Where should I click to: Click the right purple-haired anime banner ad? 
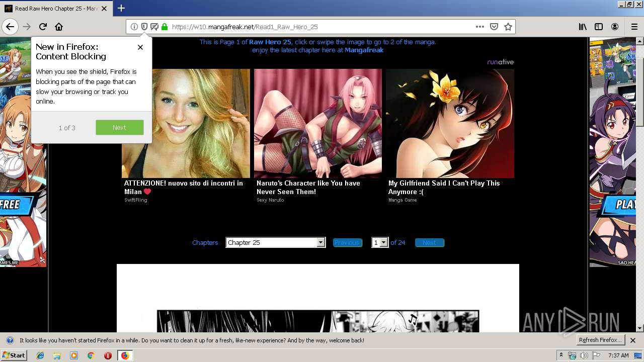point(613,152)
